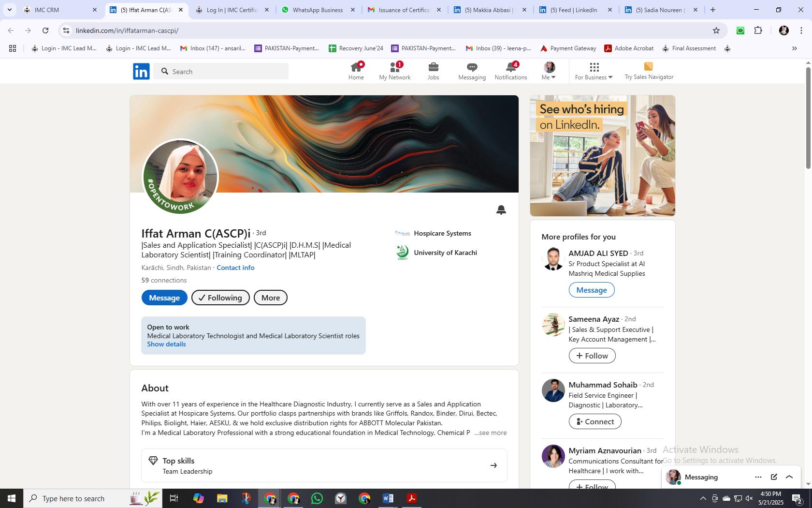This screenshot has height=508, width=812.
Task: Open a new browser tab
Action: 713,10
